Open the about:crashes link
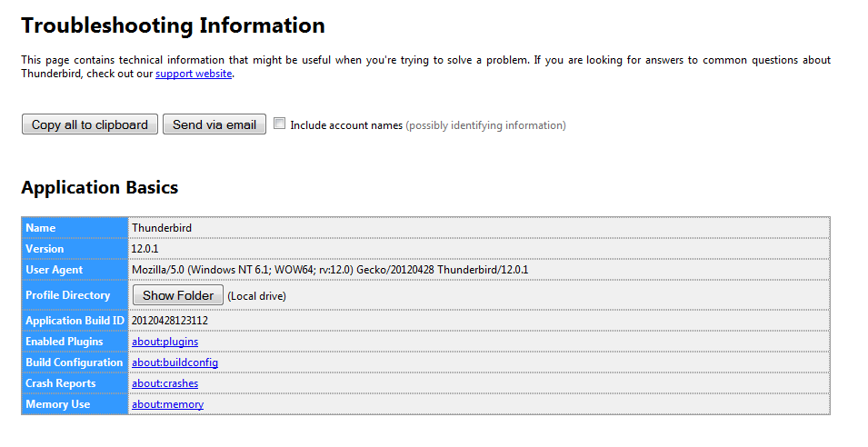The height and width of the screenshot is (447, 868). pos(165,383)
